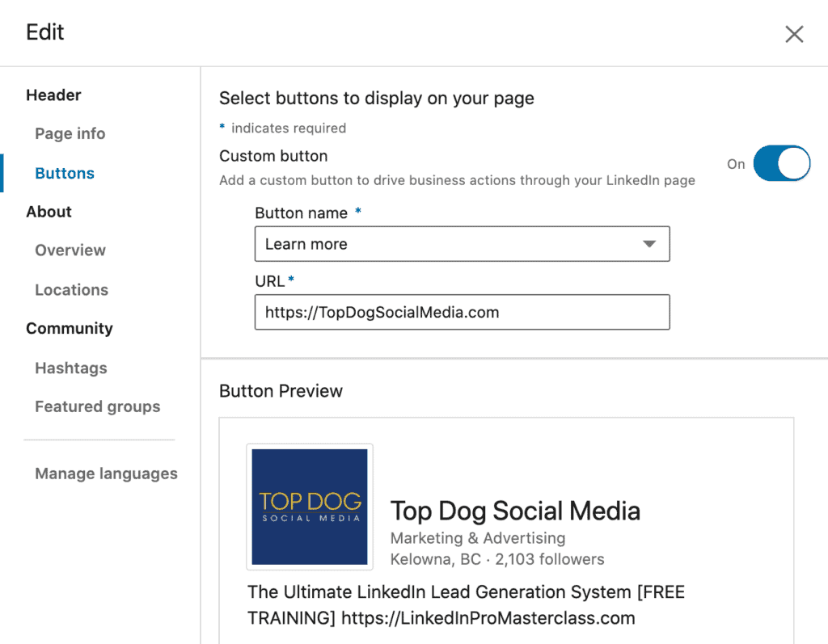
Task: Select Hashtags in the sidebar
Action: (71, 368)
